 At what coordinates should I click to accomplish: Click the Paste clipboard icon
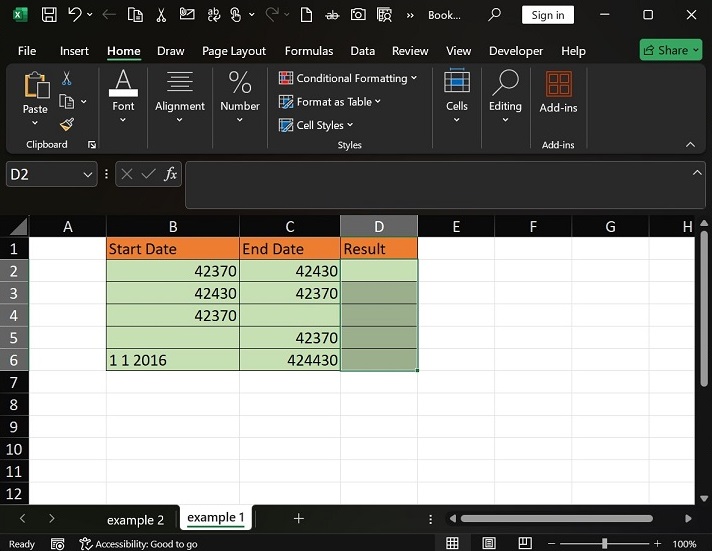[35, 86]
